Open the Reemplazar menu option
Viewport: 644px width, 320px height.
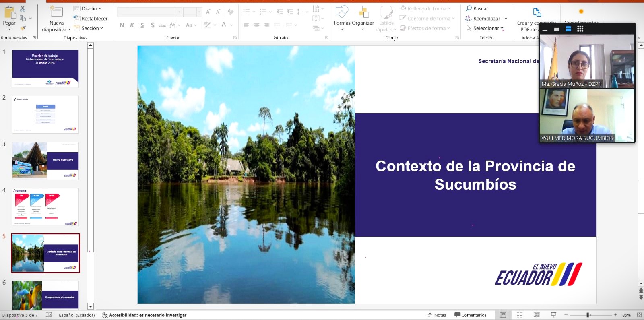[486, 19]
